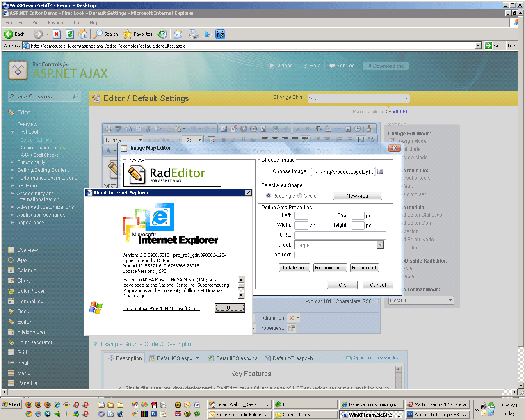Click the Justify alignment icon in RadEditor

tap(294, 140)
